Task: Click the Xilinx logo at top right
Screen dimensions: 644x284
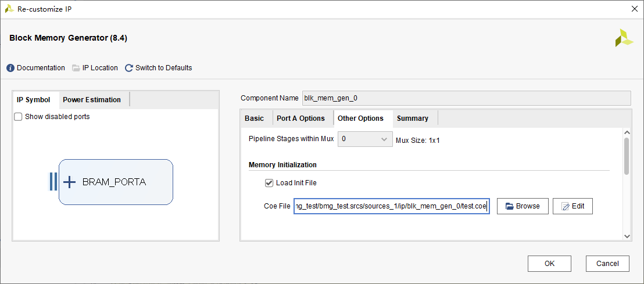Action: [624, 38]
